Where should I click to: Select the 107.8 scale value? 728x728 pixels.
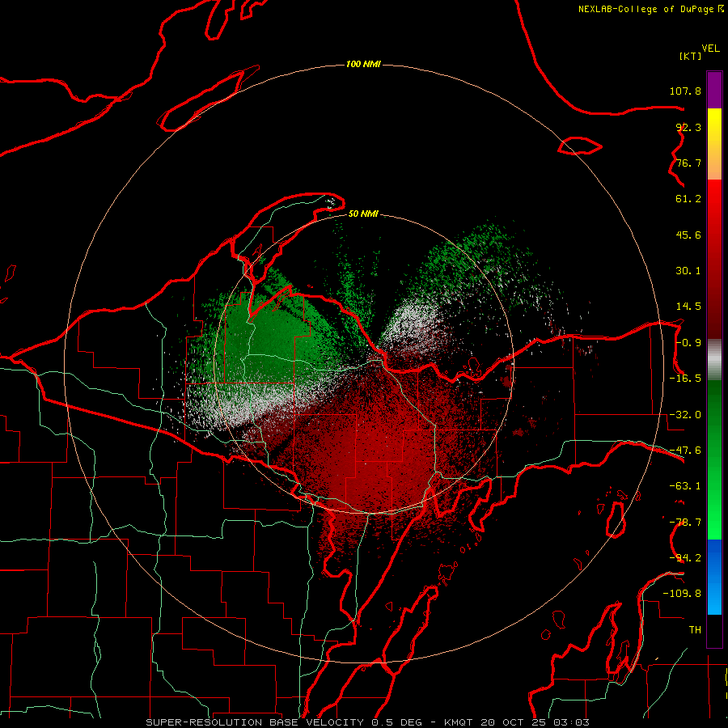685,91
